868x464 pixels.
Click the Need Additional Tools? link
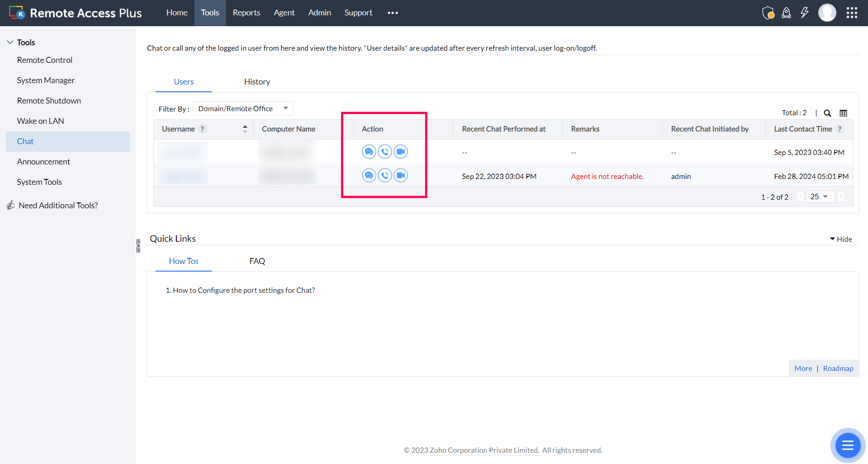[x=58, y=206]
